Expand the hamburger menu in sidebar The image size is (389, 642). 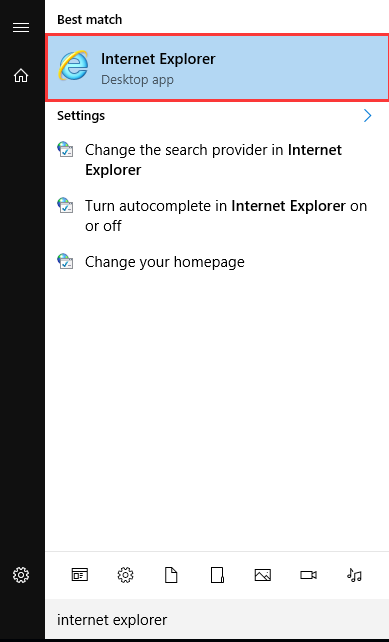pos(21,27)
